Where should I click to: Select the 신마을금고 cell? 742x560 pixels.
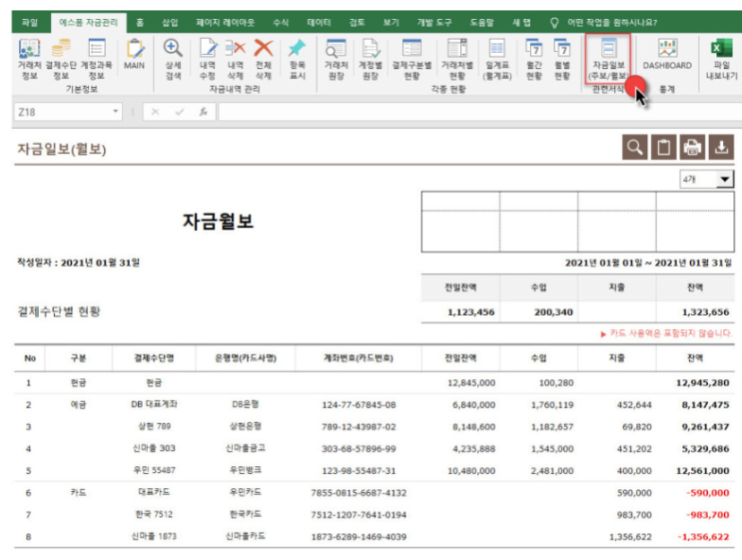245,448
